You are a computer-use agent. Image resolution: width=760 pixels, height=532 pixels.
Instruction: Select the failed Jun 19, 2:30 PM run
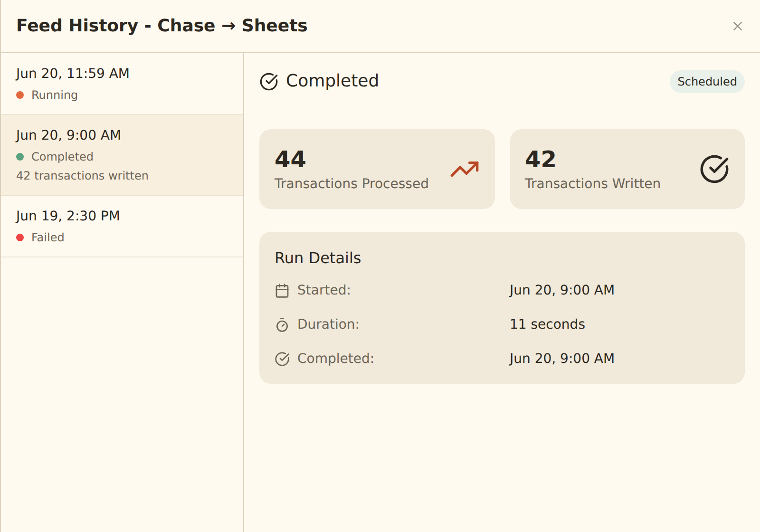(x=122, y=226)
